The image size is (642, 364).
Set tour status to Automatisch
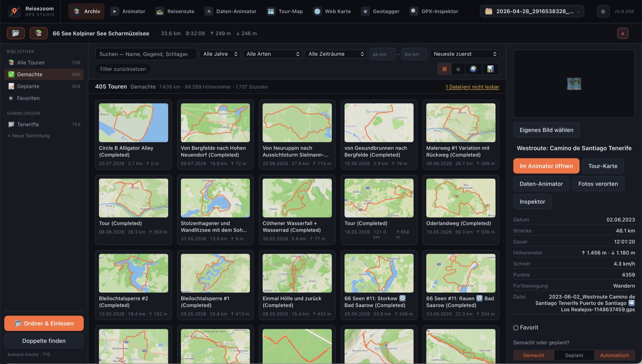coord(615,355)
